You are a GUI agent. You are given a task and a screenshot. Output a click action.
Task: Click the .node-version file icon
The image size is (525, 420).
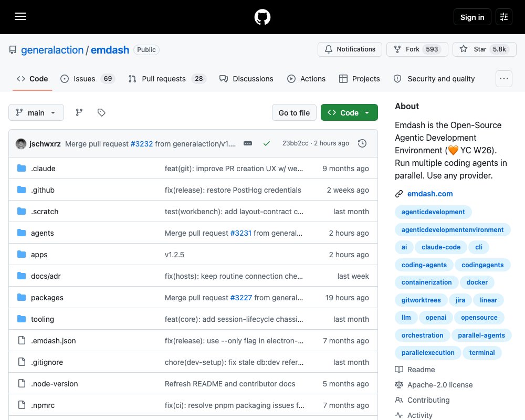(22, 383)
